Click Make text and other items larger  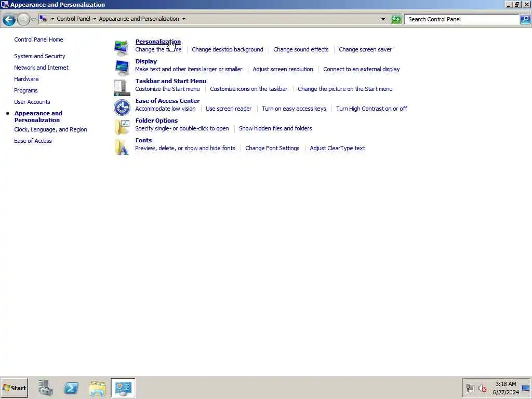pyautogui.click(x=189, y=69)
